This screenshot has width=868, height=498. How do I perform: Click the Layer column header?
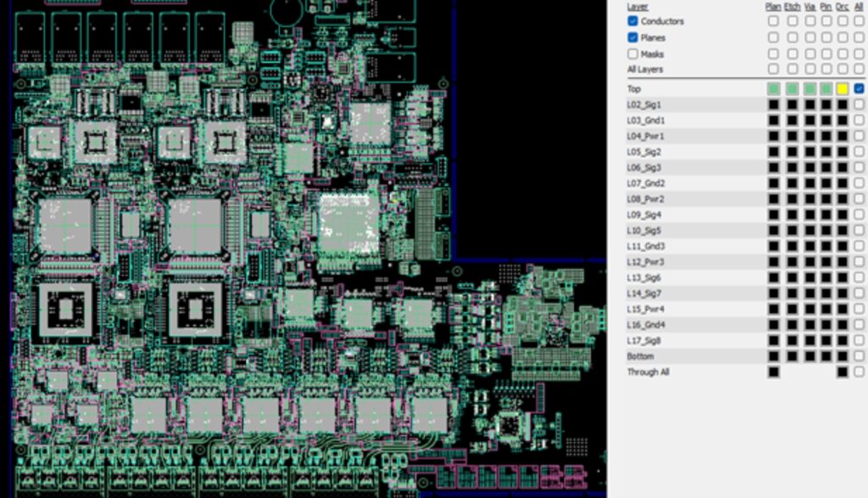point(637,7)
